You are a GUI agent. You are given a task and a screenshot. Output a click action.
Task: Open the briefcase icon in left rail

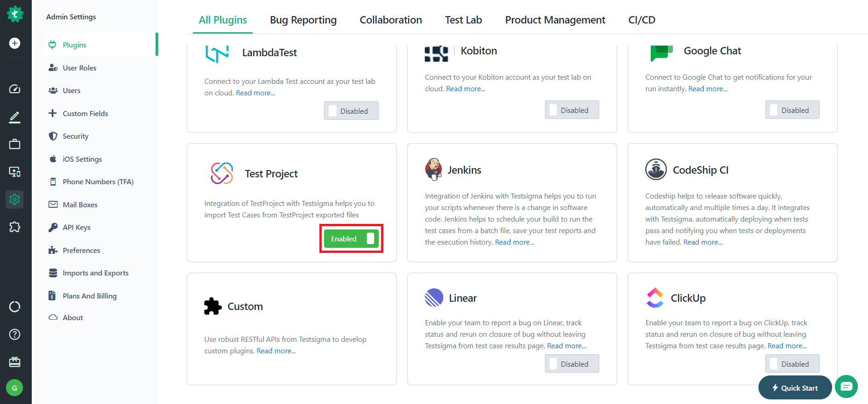click(x=15, y=144)
